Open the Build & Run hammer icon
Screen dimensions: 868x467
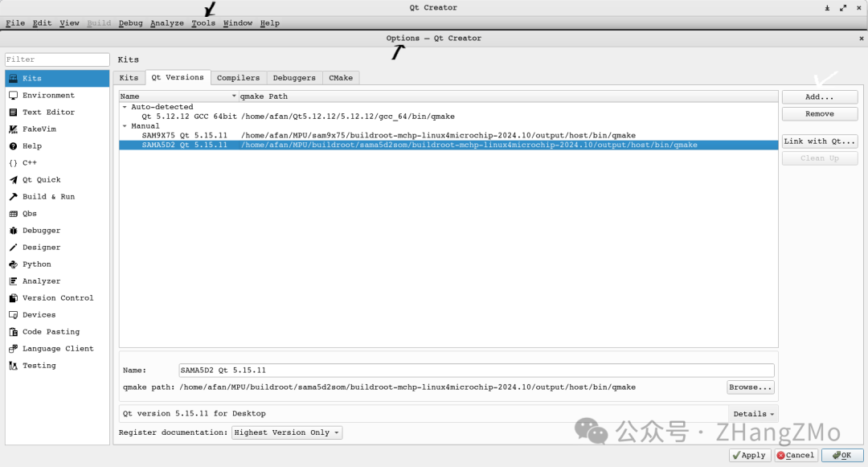[14, 196]
